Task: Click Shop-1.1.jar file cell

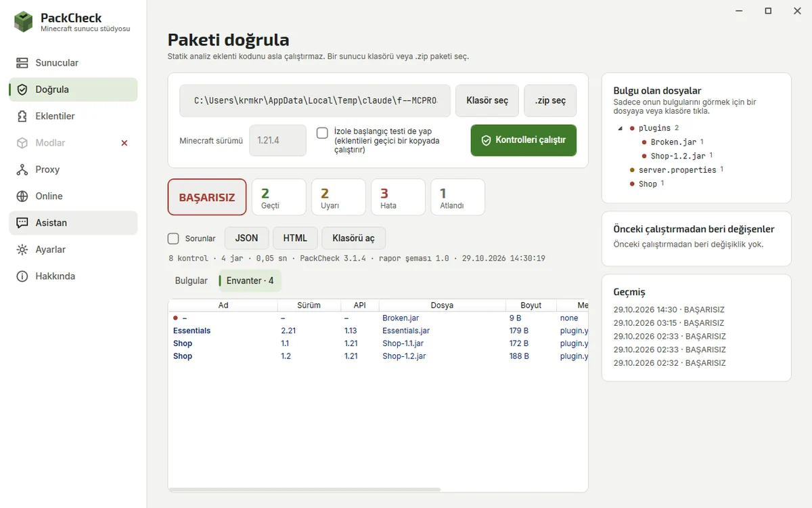Action: point(403,343)
